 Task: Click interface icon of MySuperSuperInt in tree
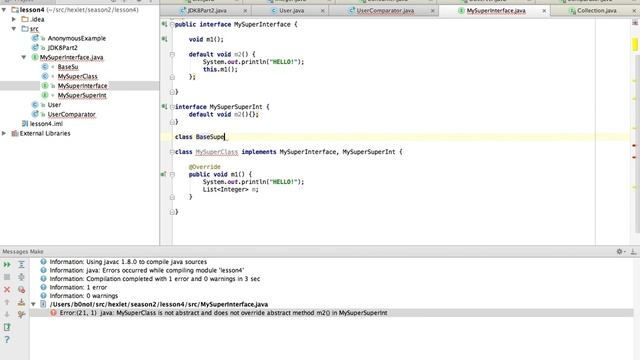45,95
